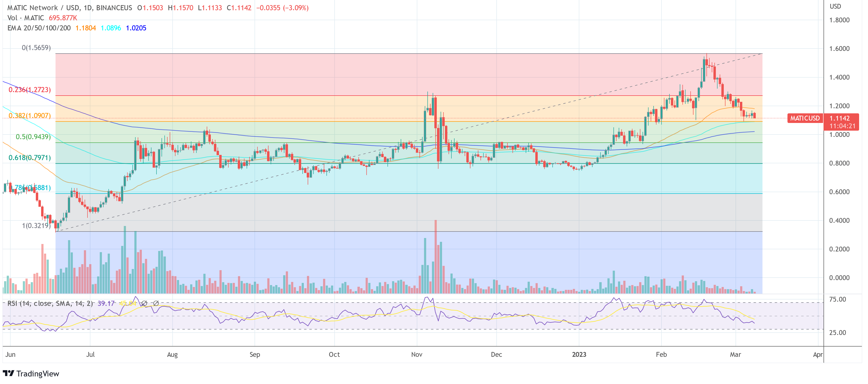Click the 1.4000 price axis label

[x=839, y=77]
